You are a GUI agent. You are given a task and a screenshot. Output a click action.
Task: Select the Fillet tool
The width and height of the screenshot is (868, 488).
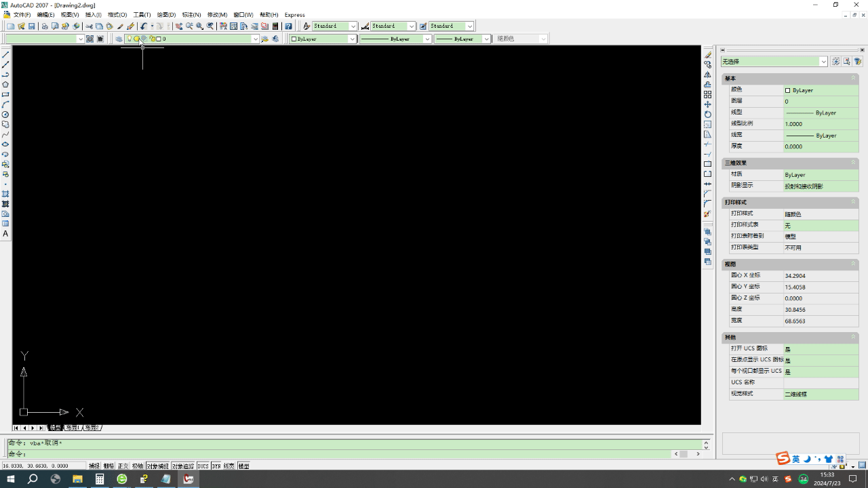coord(708,204)
